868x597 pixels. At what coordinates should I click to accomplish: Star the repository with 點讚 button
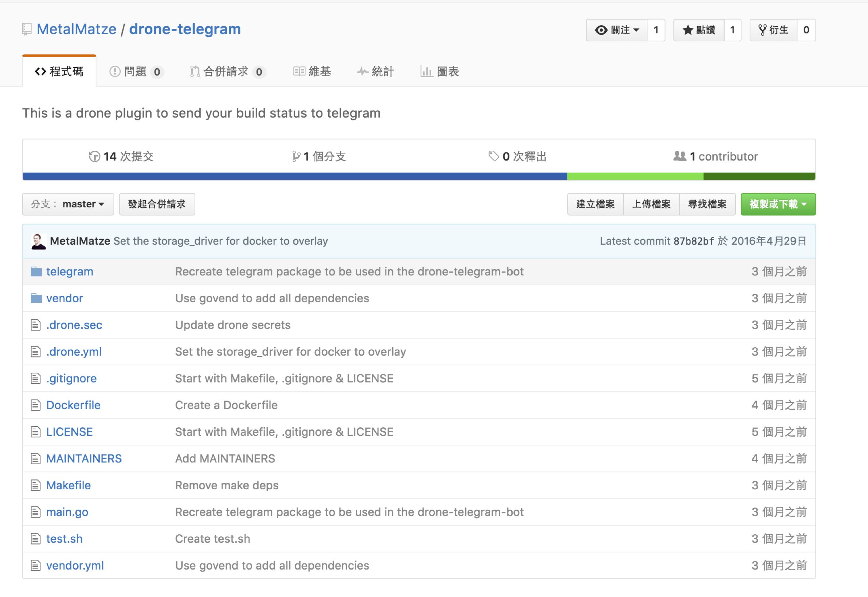point(698,30)
